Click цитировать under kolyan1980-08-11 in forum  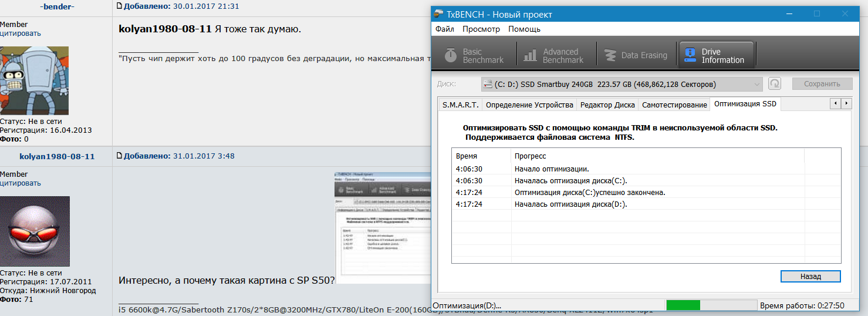(x=21, y=183)
